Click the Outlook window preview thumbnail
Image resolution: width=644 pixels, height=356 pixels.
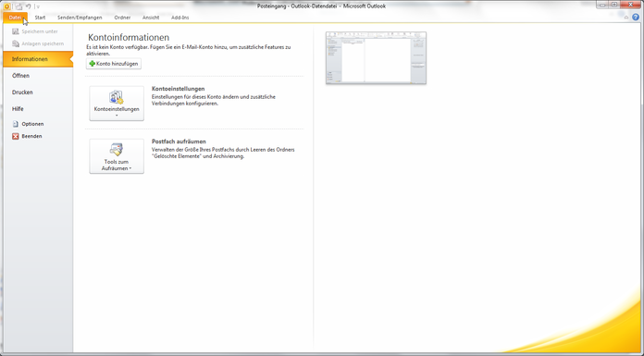pyautogui.click(x=376, y=58)
